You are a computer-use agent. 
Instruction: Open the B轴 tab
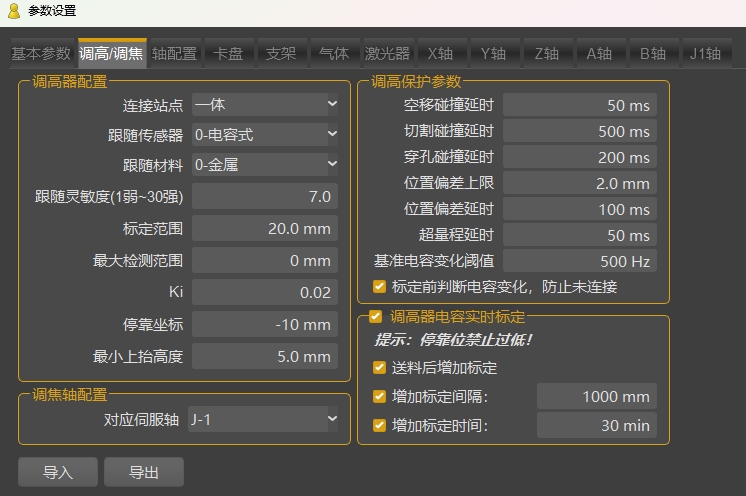653,53
